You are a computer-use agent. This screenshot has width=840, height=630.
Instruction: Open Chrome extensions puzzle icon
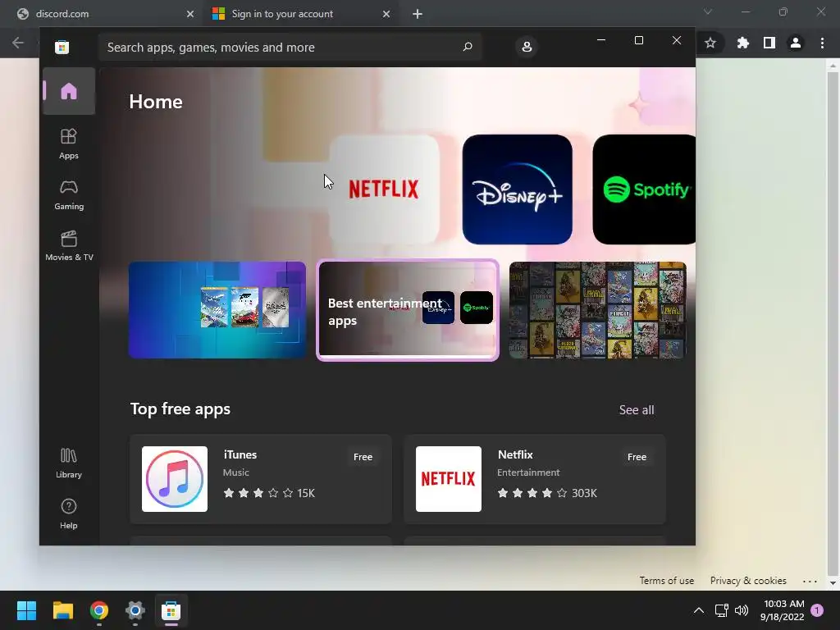(742, 43)
